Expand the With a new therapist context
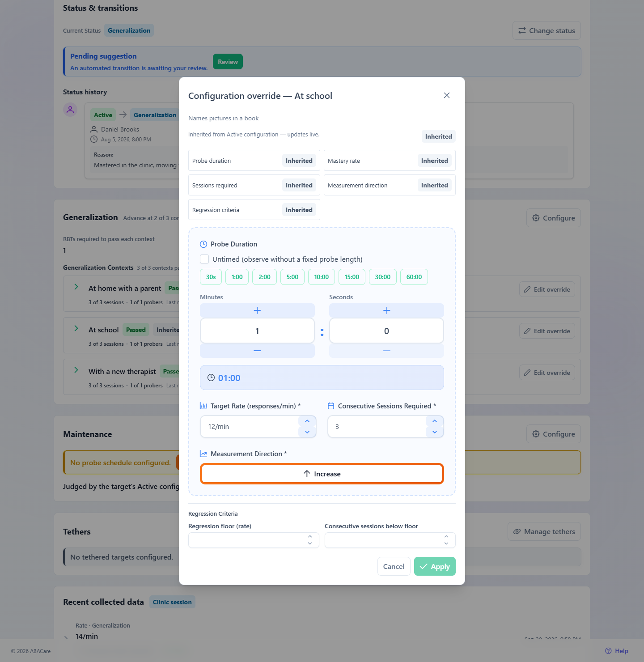Viewport: 644px width, 662px height. (x=76, y=370)
